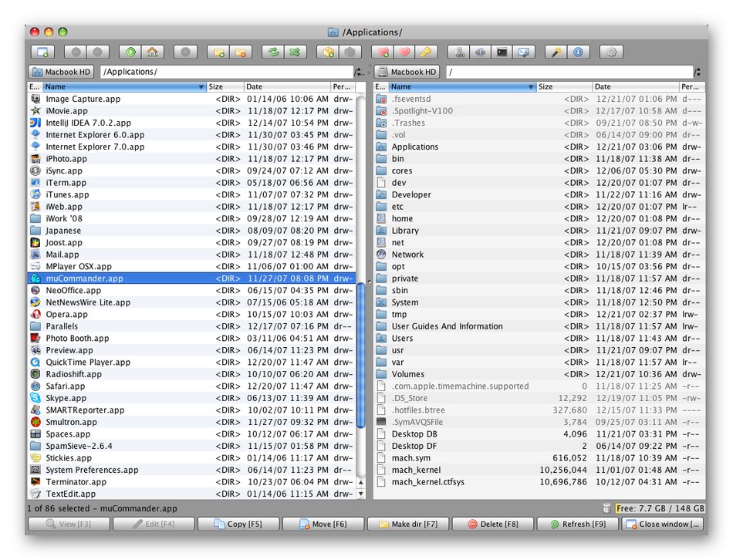
Task: Click left panel Name column sort arrow
Action: click(201, 87)
